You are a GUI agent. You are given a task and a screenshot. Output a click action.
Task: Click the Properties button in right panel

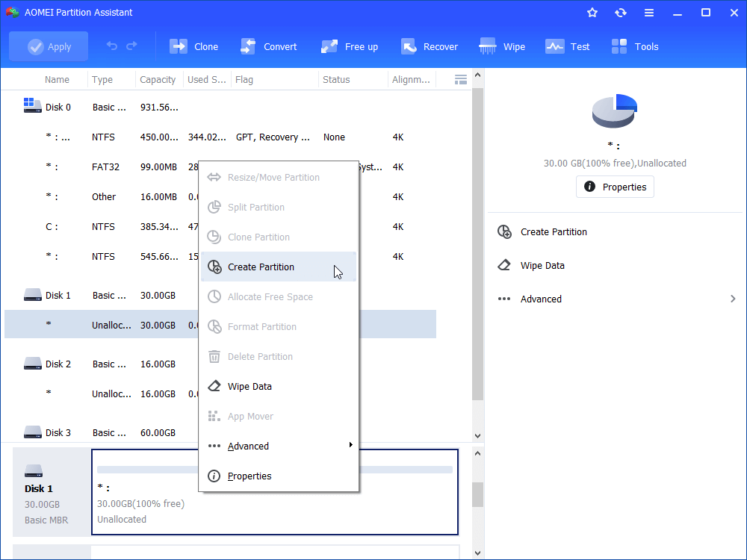click(615, 187)
